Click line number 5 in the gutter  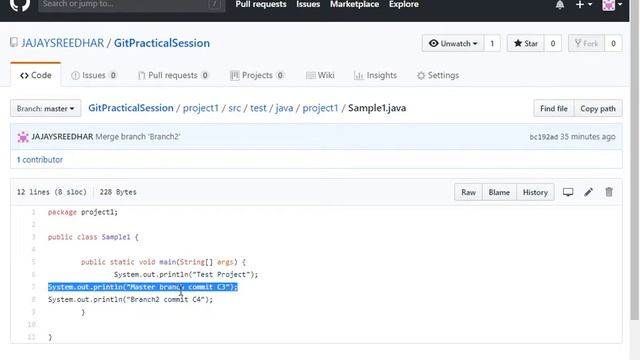coord(33,262)
